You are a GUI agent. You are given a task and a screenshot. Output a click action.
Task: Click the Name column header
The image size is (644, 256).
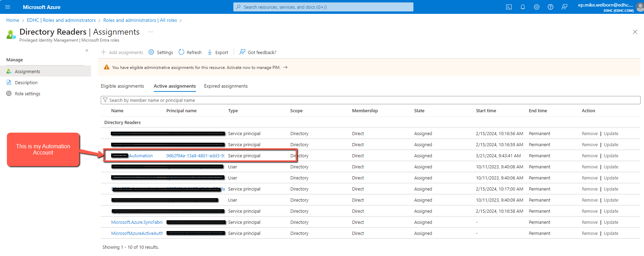tap(117, 111)
